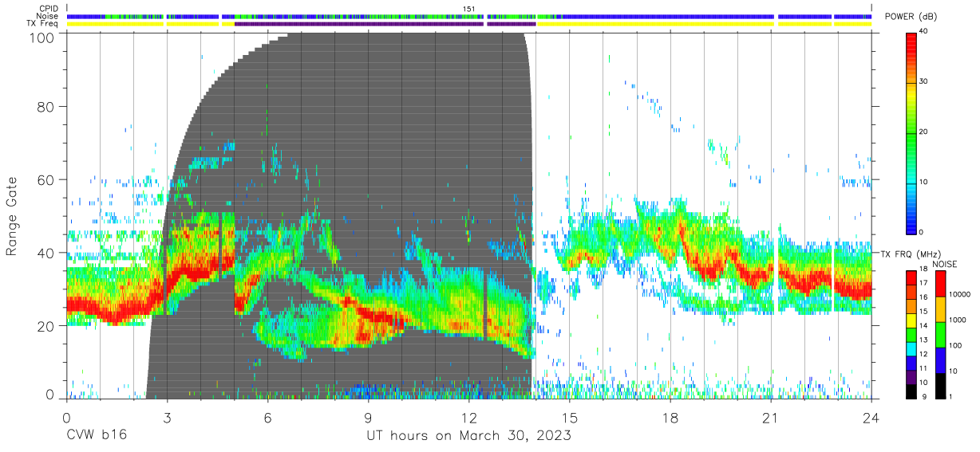The image size is (980, 452).
Task: Pick the blue segment of NOISE legend
Action: tap(941, 359)
